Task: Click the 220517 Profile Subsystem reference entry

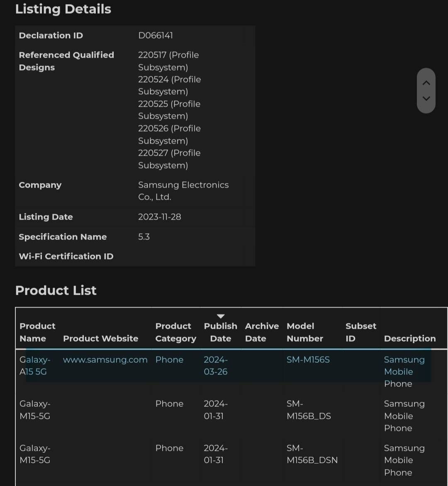Action: (x=168, y=61)
